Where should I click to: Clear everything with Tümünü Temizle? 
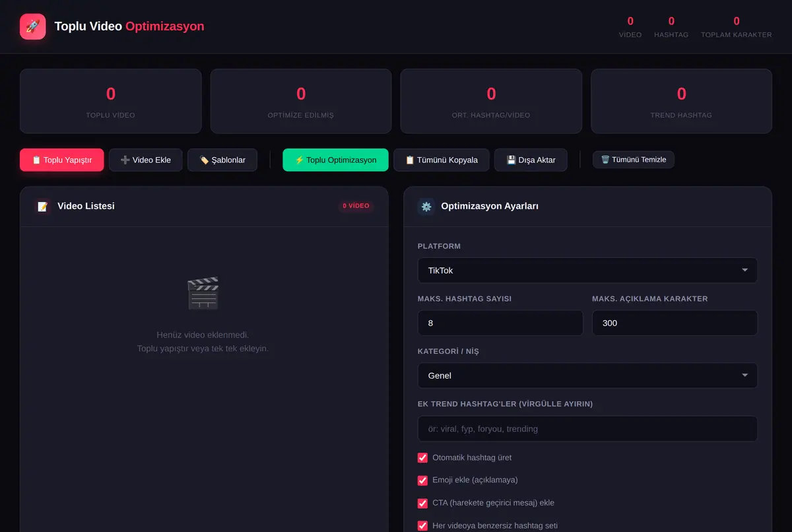pos(634,160)
